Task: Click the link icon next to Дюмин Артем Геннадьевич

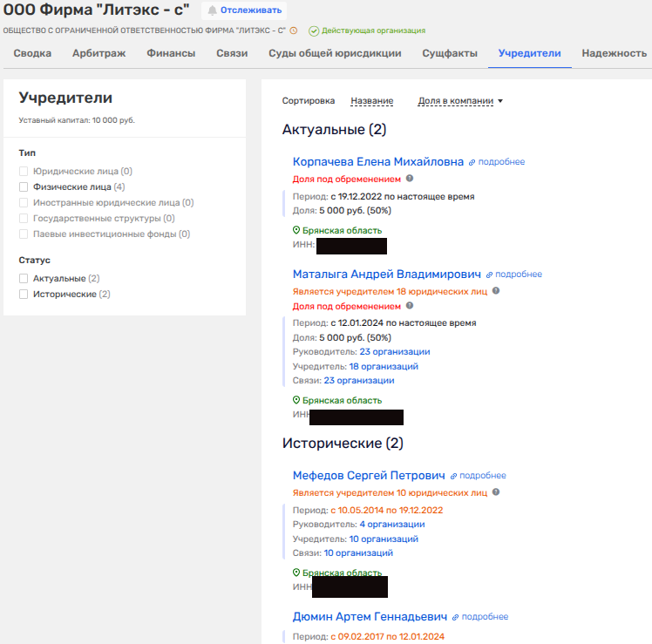Action: point(454,617)
